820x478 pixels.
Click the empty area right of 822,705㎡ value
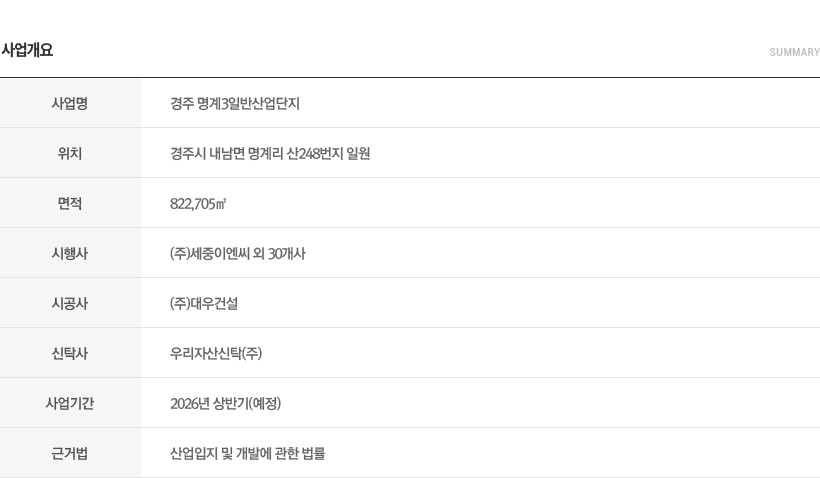coord(523,203)
